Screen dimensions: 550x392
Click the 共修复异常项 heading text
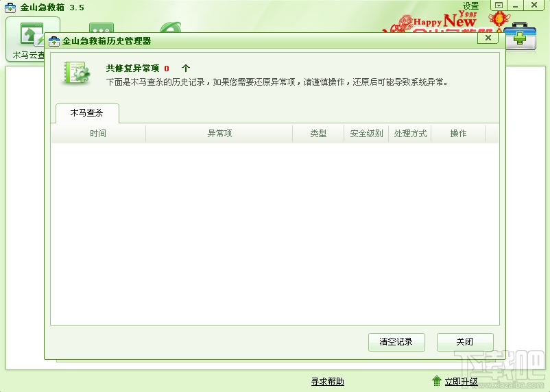pyautogui.click(x=132, y=69)
